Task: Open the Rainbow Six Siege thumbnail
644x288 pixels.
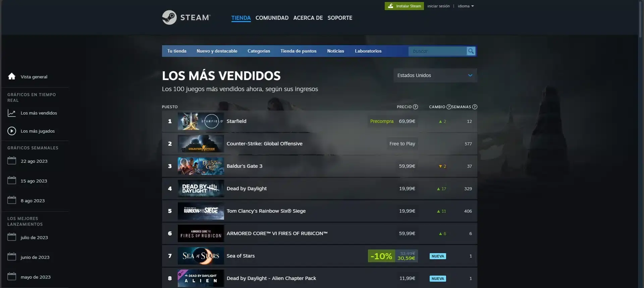Action: 201,211
